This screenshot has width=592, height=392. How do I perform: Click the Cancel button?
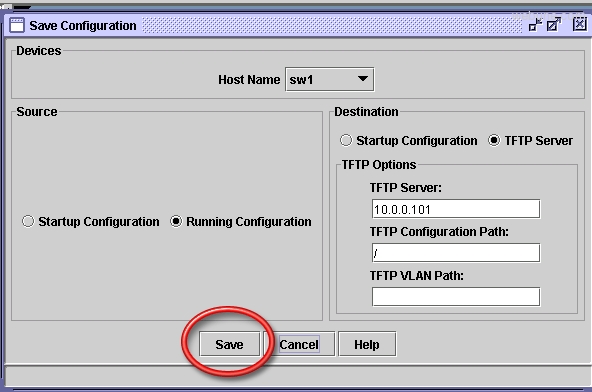tap(299, 344)
